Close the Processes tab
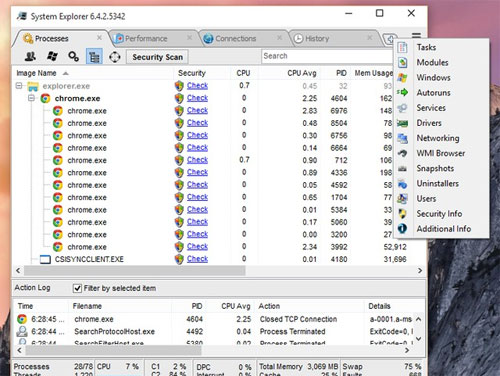 [x=99, y=38]
